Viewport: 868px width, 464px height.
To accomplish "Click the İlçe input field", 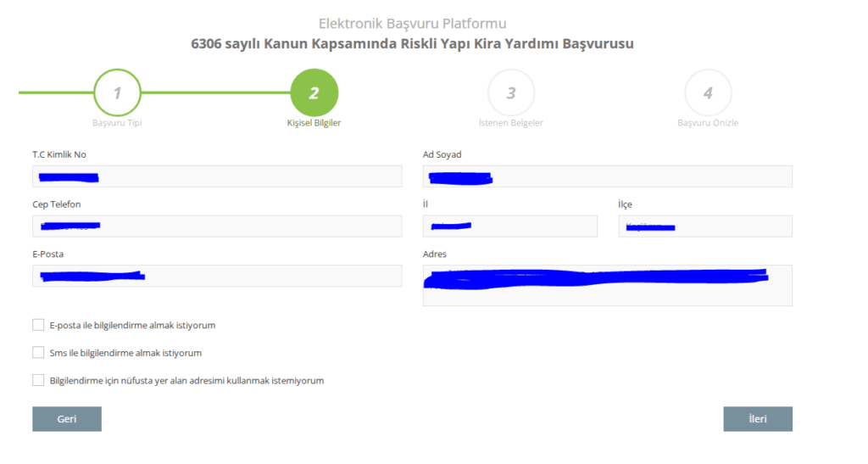I will click(705, 226).
